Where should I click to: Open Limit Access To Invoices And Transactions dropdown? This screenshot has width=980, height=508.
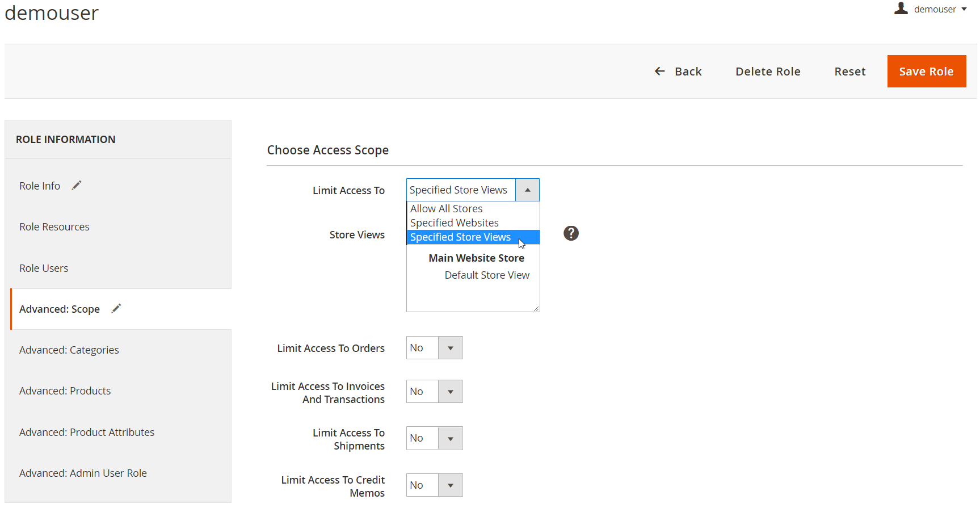coord(435,392)
